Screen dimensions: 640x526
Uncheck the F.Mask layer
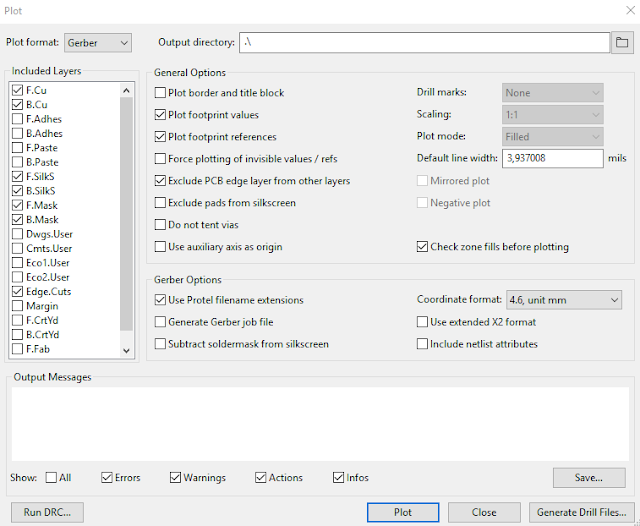point(18,205)
